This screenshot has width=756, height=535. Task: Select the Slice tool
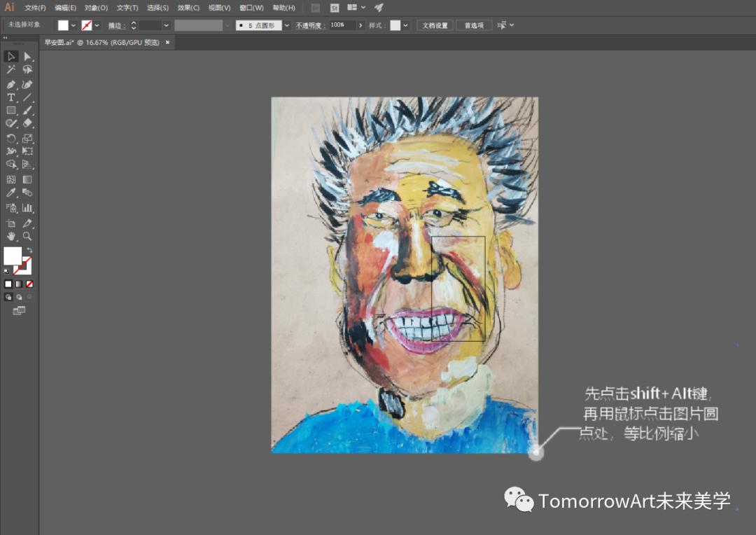coord(27,223)
